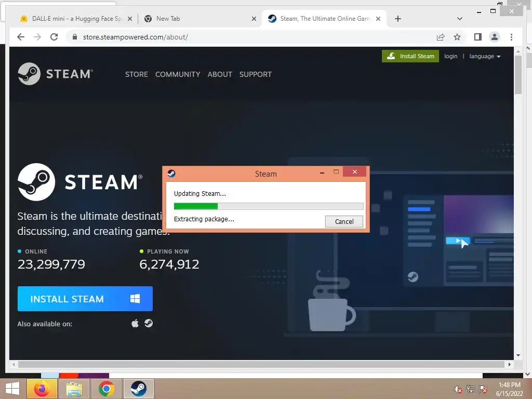Image resolution: width=532 pixels, height=399 pixels.
Task: Click the green Install Steam header button
Action: 410,56
